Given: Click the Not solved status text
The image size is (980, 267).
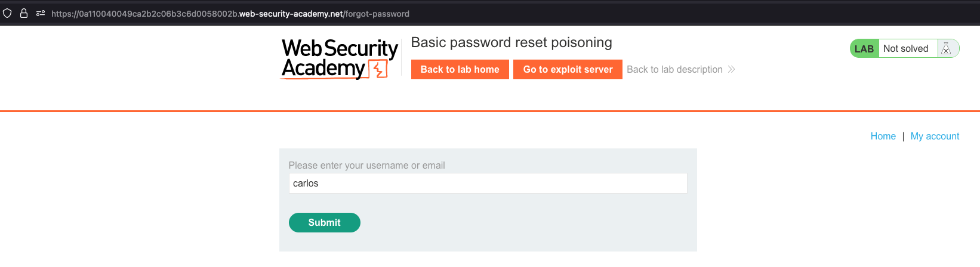Looking at the screenshot, I should tap(905, 49).
